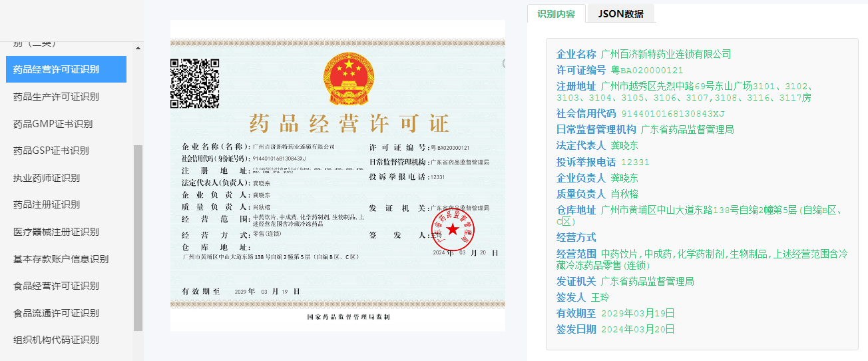This screenshot has height=361, width=868.
Task: Go to 药品GSP证书识别
Action: (x=51, y=151)
